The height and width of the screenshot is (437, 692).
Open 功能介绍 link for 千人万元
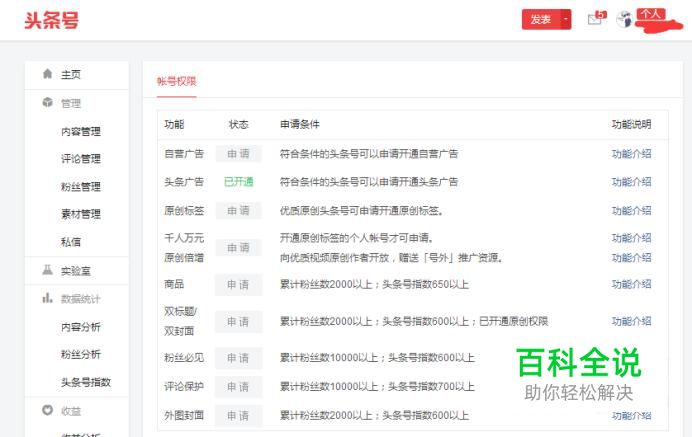tap(632, 238)
